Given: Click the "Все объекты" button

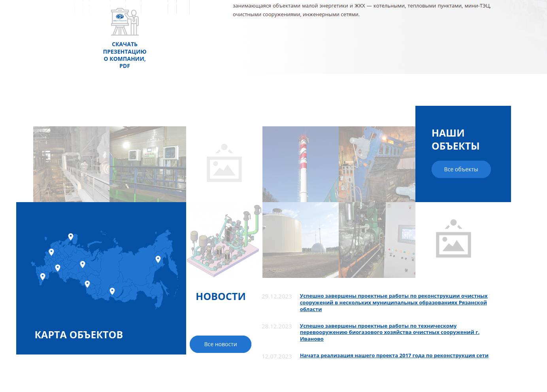Looking at the screenshot, I should (461, 169).
